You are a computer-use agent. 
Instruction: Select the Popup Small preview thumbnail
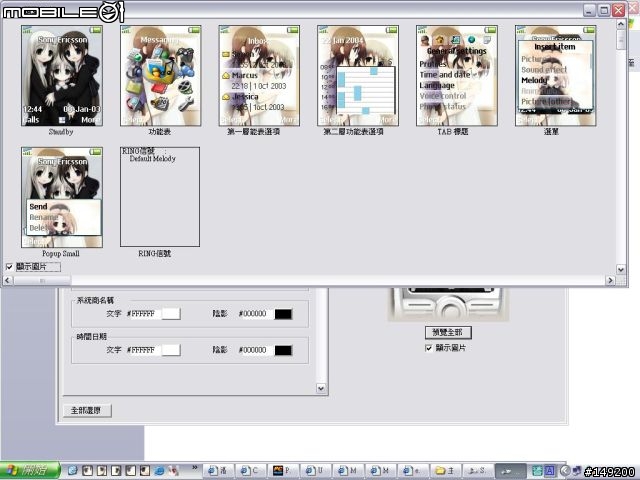62,198
